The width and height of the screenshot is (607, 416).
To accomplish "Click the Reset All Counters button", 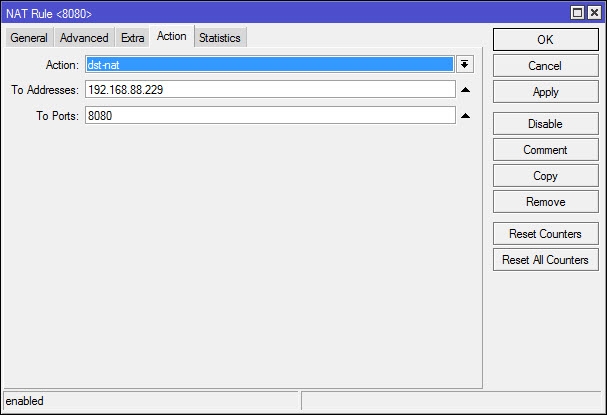I will point(545,260).
